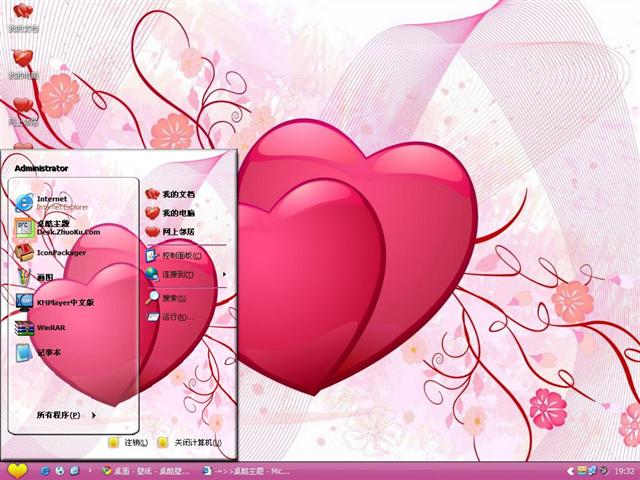Click the 19:32 taskbar clock
Image resolution: width=640 pixels, height=480 pixels.
point(624,471)
